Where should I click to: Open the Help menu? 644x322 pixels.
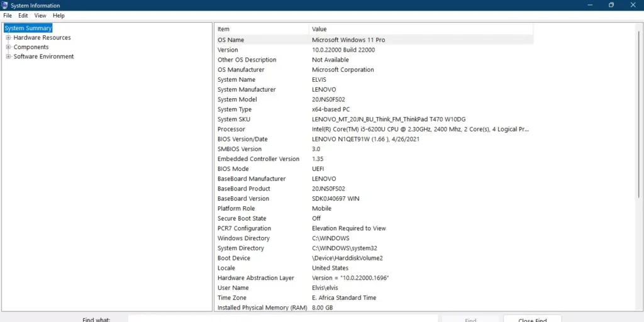[58, 16]
